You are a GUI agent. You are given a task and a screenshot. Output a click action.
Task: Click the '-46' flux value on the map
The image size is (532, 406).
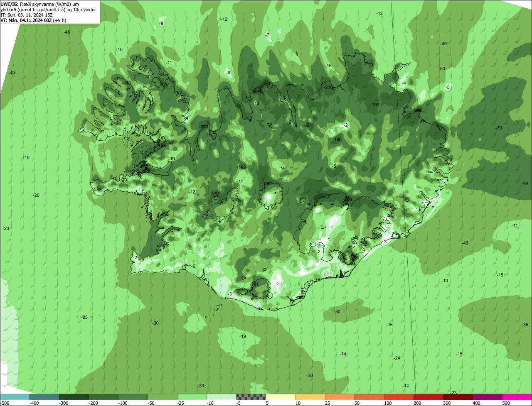(x=67, y=32)
